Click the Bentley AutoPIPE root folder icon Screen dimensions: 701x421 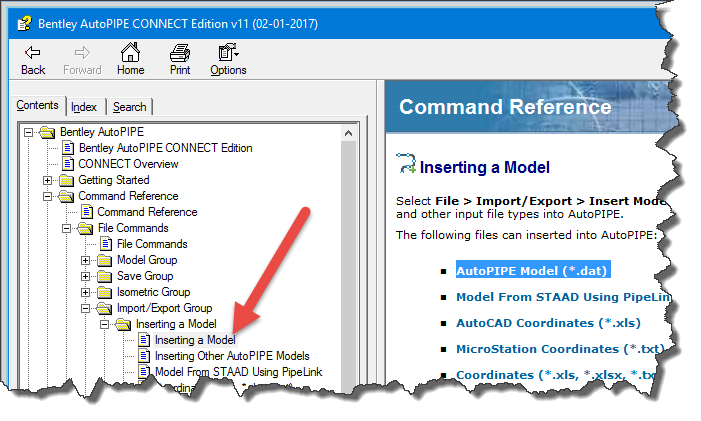(47, 132)
